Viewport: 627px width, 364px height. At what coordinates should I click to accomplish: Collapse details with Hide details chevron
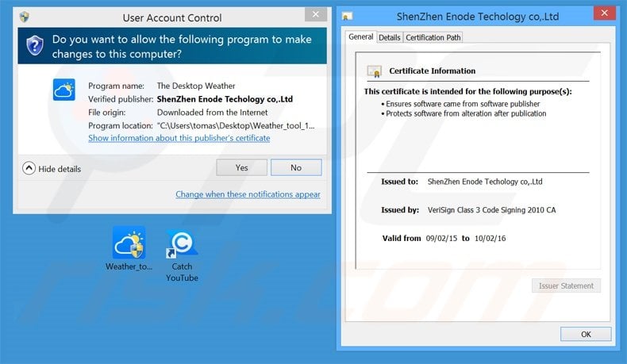click(29, 168)
